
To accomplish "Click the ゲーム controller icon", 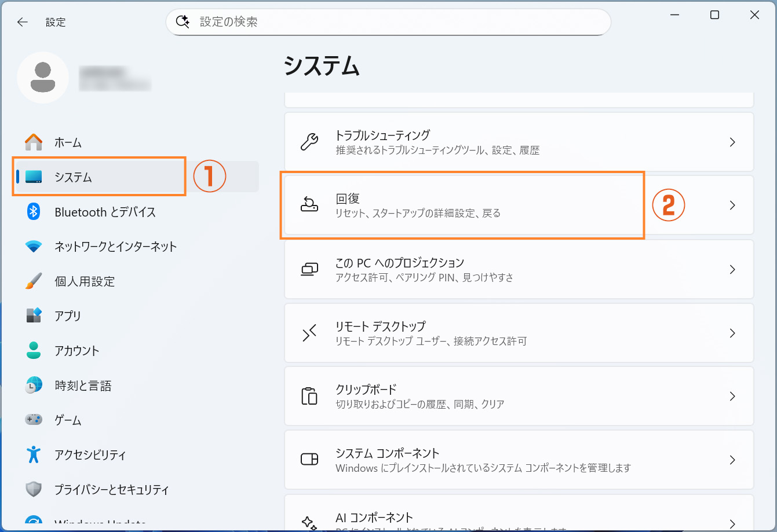I will pyautogui.click(x=34, y=420).
